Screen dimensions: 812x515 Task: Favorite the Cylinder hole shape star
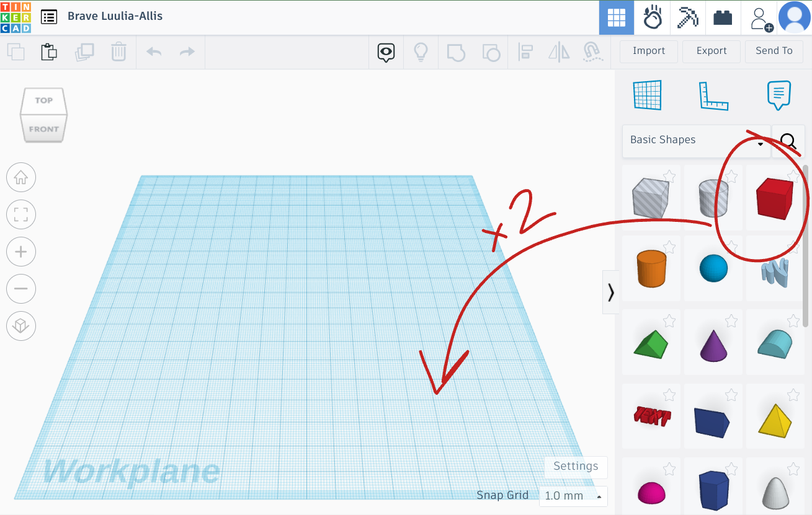point(731,176)
